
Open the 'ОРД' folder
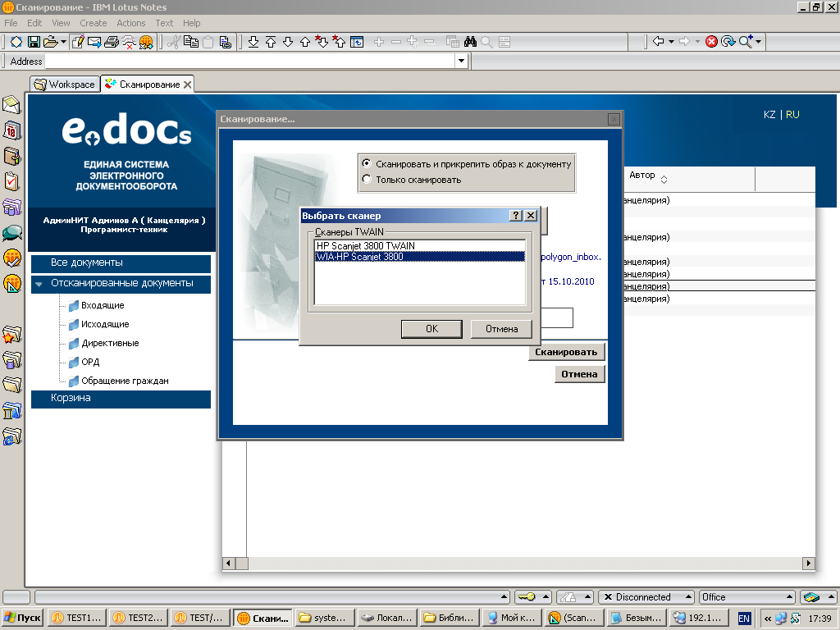[x=90, y=362]
